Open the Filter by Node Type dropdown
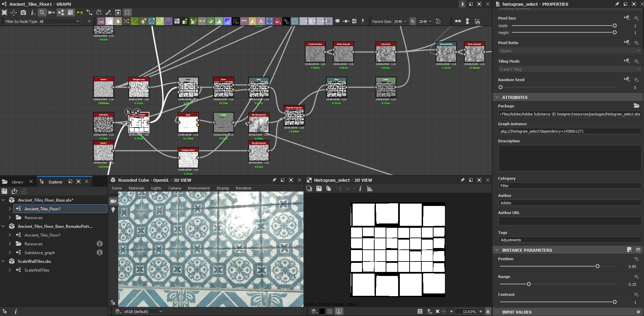This screenshot has width=644, height=316. pyautogui.click(x=60, y=21)
